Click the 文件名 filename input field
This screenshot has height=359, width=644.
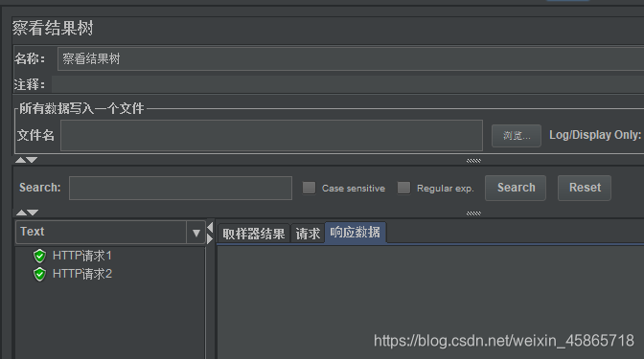tap(271, 135)
